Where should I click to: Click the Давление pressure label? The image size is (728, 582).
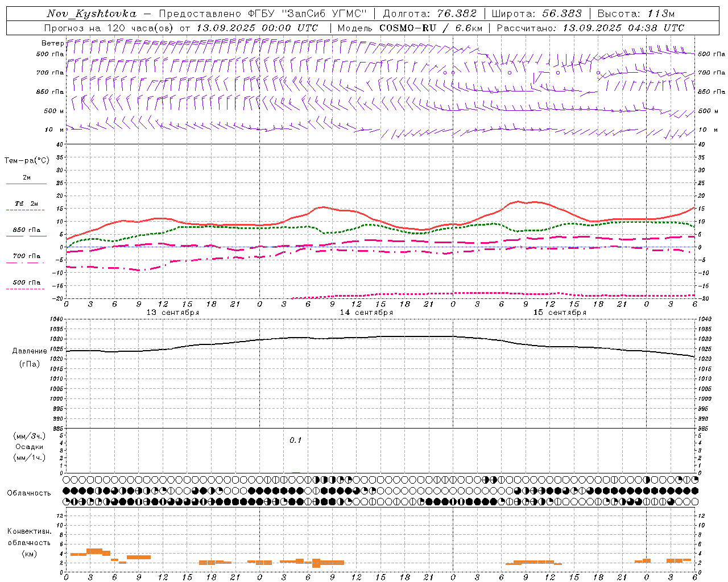point(30,351)
